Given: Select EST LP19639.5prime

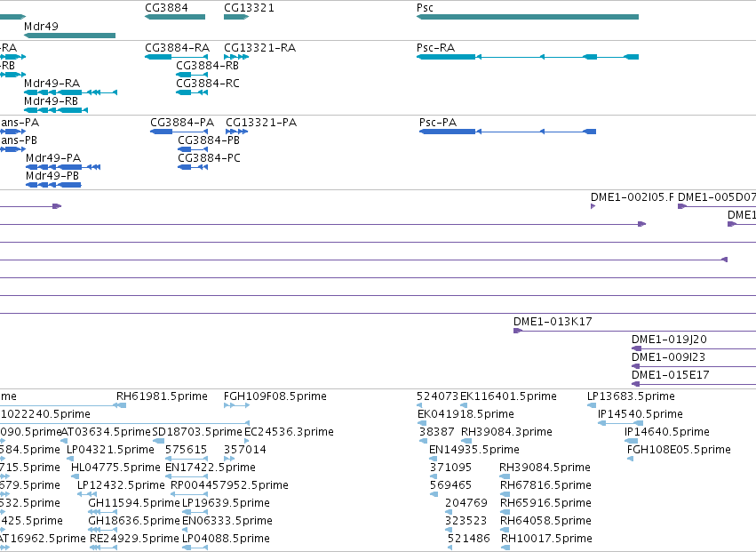Looking at the screenshot, I should pyautogui.click(x=227, y=504).
